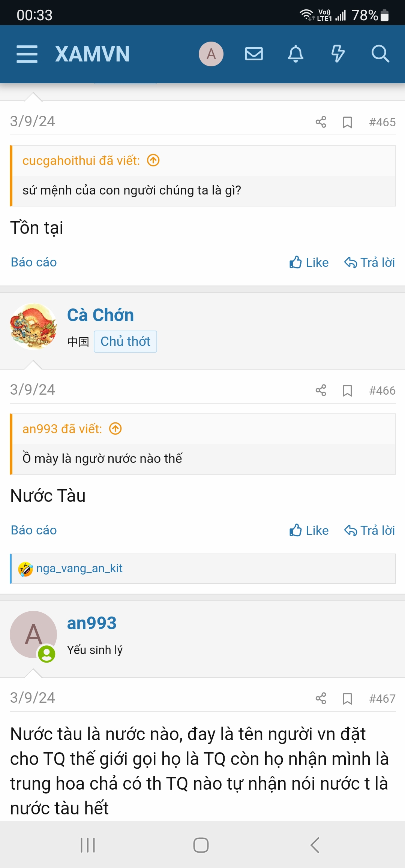Share post #467 via share icon

click(x=321, y=699)
